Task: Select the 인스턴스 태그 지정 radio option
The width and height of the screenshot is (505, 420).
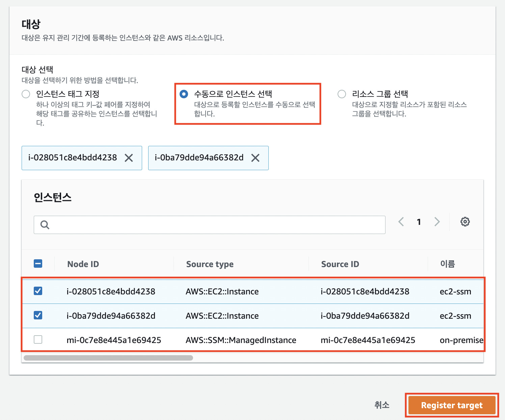Action: (26, 94)
